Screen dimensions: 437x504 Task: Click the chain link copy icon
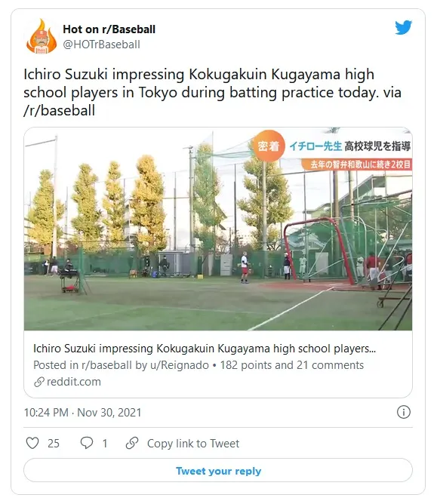132,443
